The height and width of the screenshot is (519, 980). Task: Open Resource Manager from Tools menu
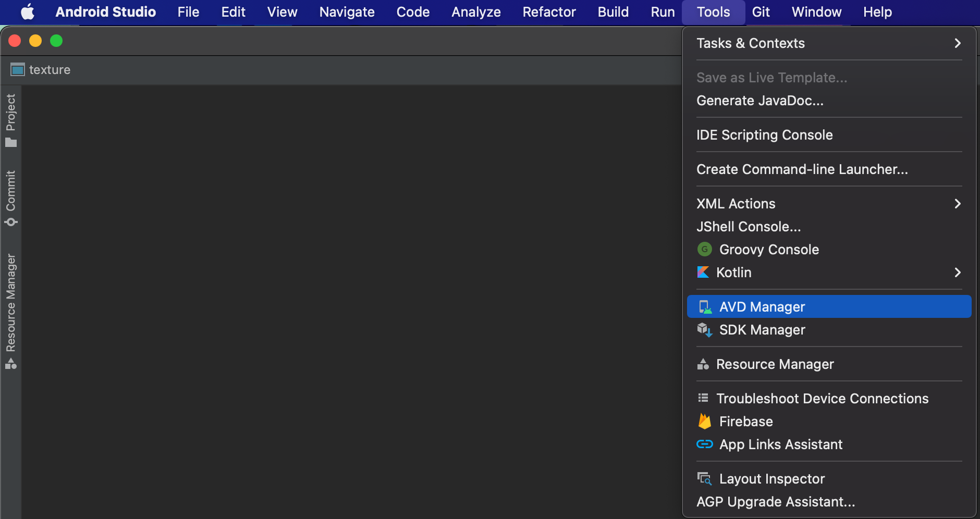pyautogui.click(x=829, y=364)
